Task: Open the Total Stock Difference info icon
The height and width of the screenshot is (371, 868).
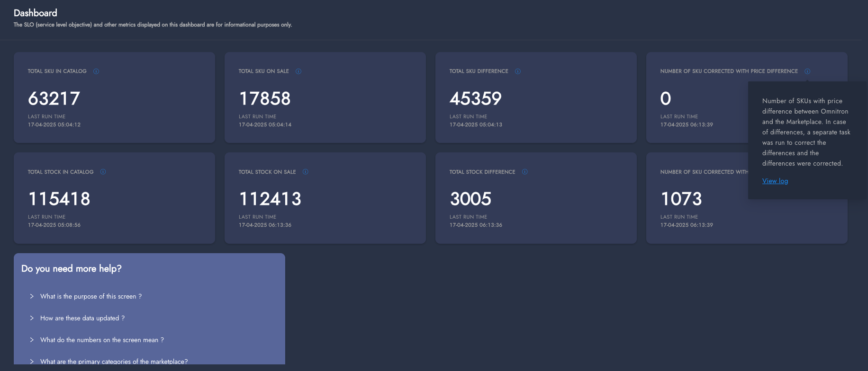Action: (x=524, y=172)
